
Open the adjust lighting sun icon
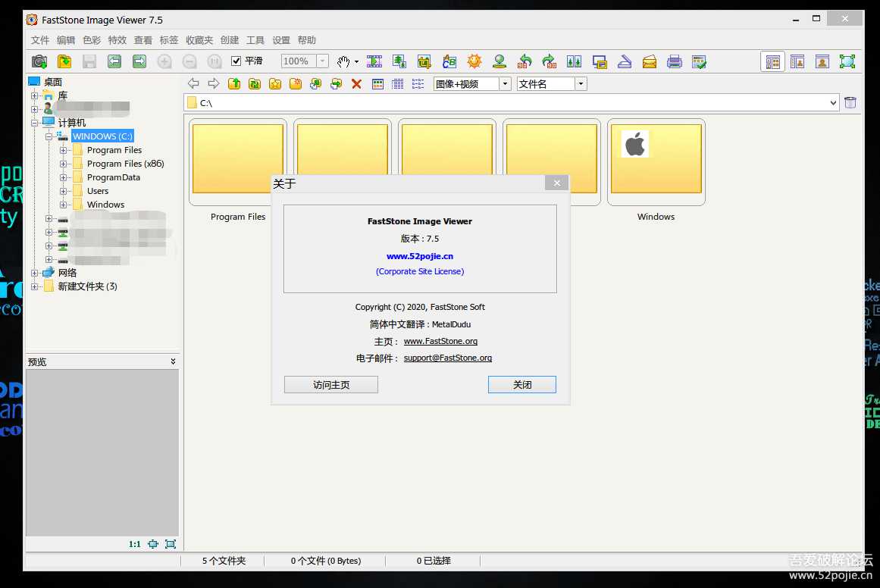click(474, 61)
